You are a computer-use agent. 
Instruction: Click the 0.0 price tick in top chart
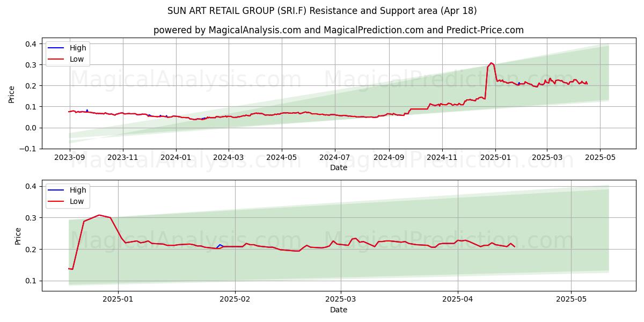(x=32, y=128)
